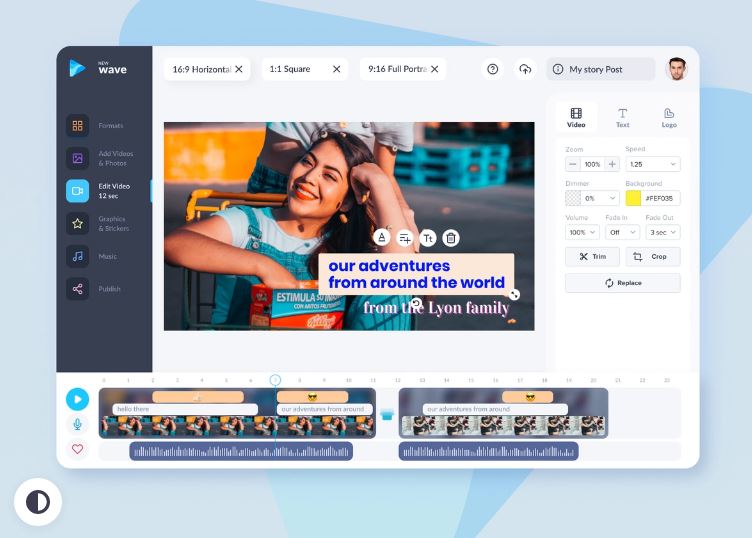Close the 16:9 Horizontal format tab
Image resolution: width=752 pixels, height=538 pixels.
[239, 69]
